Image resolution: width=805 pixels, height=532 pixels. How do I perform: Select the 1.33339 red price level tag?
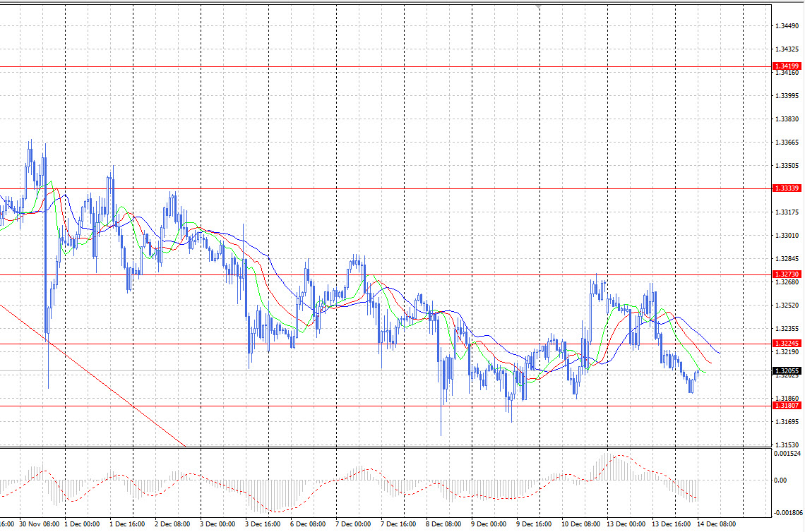[787, 188]
